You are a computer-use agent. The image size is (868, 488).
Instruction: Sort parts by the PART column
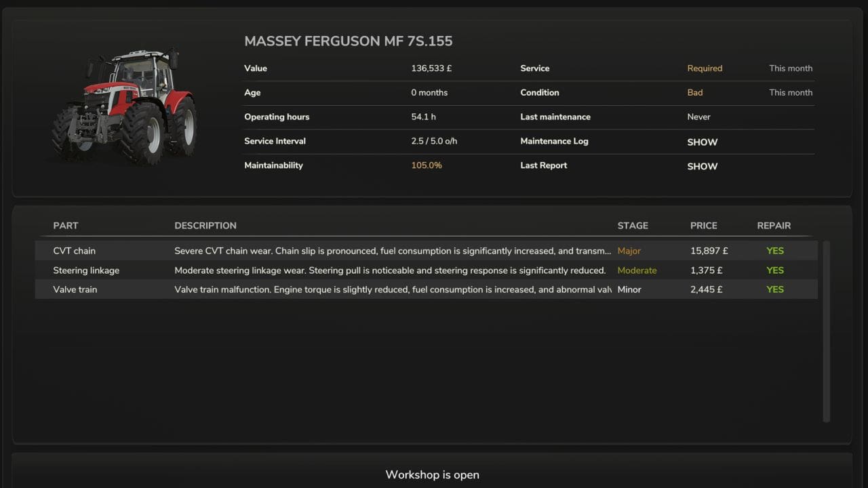click(66, 225)
